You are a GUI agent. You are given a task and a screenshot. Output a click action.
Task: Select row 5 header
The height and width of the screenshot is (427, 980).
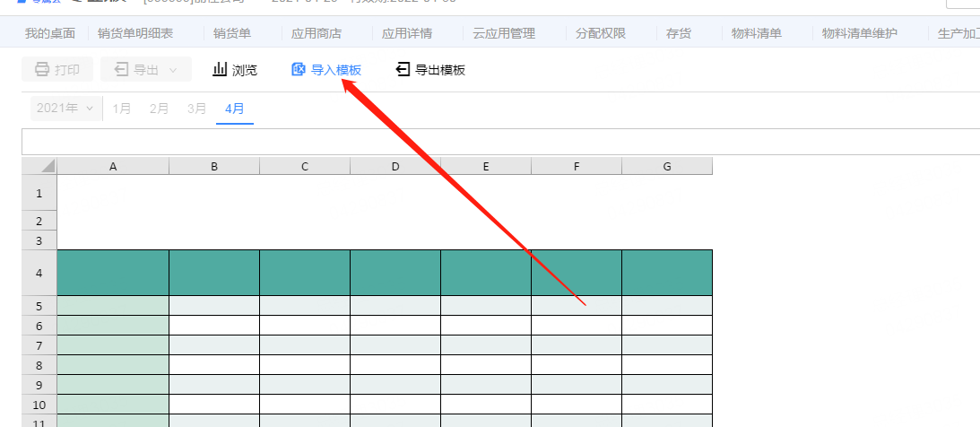(x=39, y=306)
